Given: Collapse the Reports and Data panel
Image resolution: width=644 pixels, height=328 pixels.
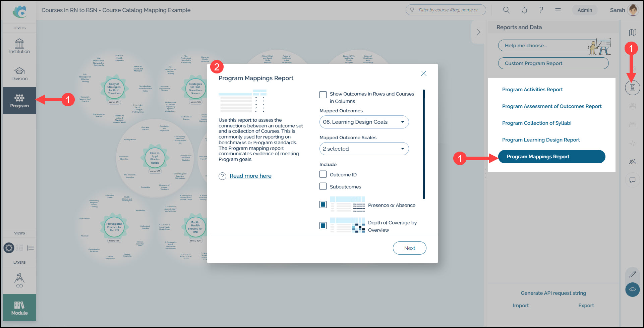Looking at the screenshot, I should (x=478, y=32).
